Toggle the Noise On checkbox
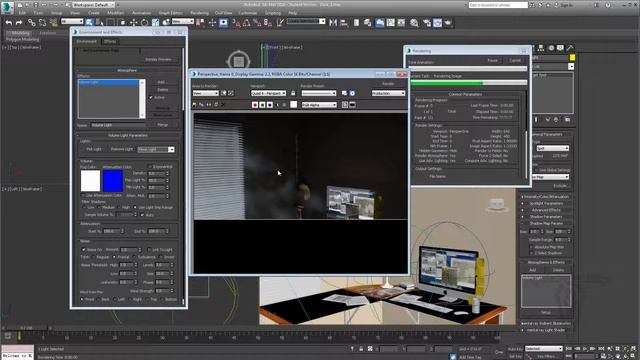 point(83,249)
